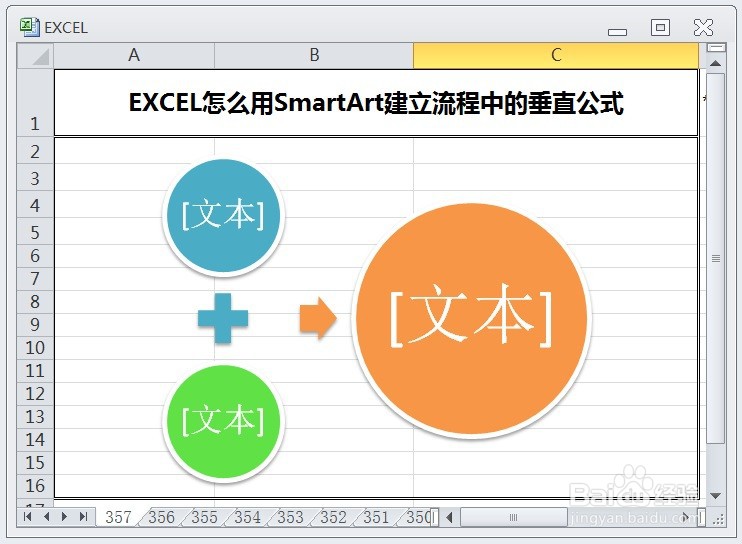742x544 pixels.
Task: Select row 1 header
Action: [35, 103]
